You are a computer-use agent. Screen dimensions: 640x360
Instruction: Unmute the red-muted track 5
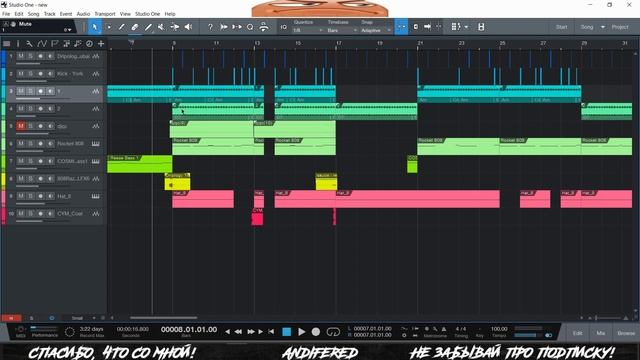click(20, 126)
